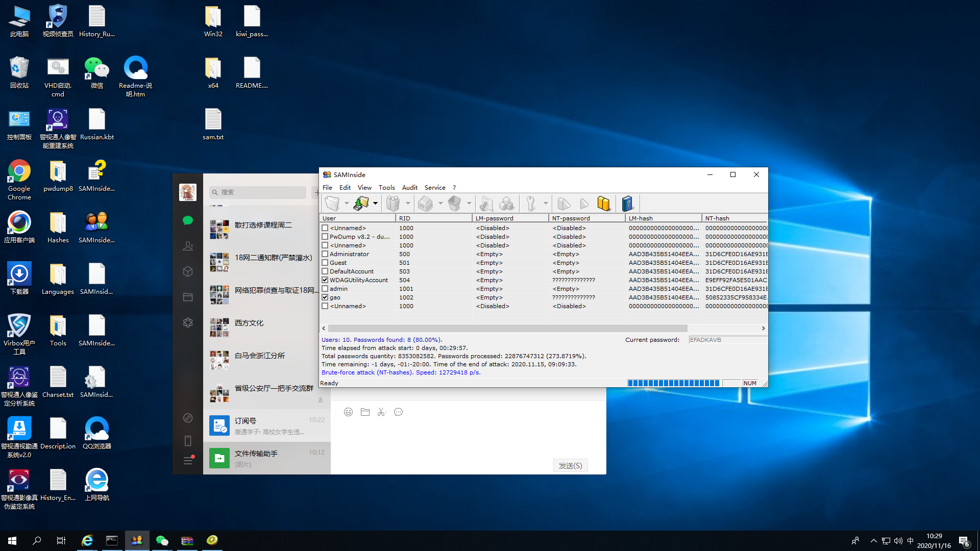Click the import from local machine toolbar icon
Screen dimensions: 980x551
pyautogui.click(x=361, y=204)
